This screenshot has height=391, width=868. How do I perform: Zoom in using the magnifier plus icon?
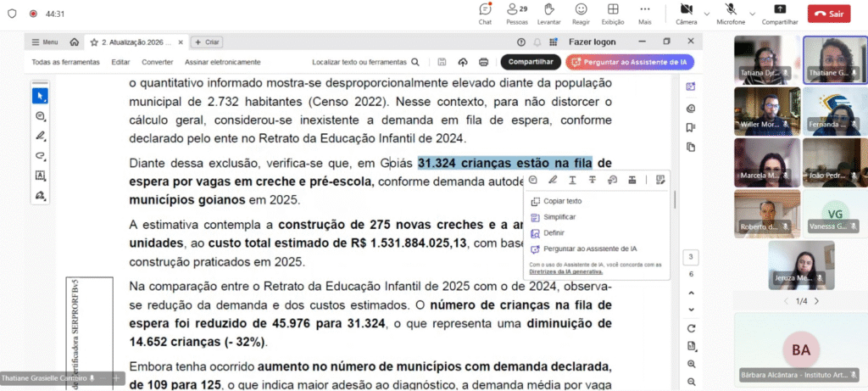(692, 363)
